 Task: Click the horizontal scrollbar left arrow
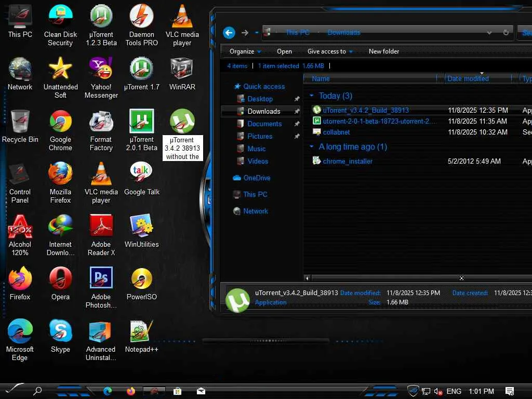click(x=307, y=278)
